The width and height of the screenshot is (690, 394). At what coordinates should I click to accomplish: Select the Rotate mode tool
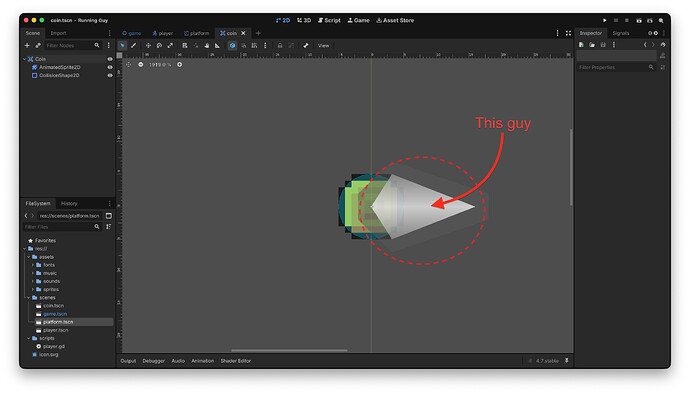point(159,45)
